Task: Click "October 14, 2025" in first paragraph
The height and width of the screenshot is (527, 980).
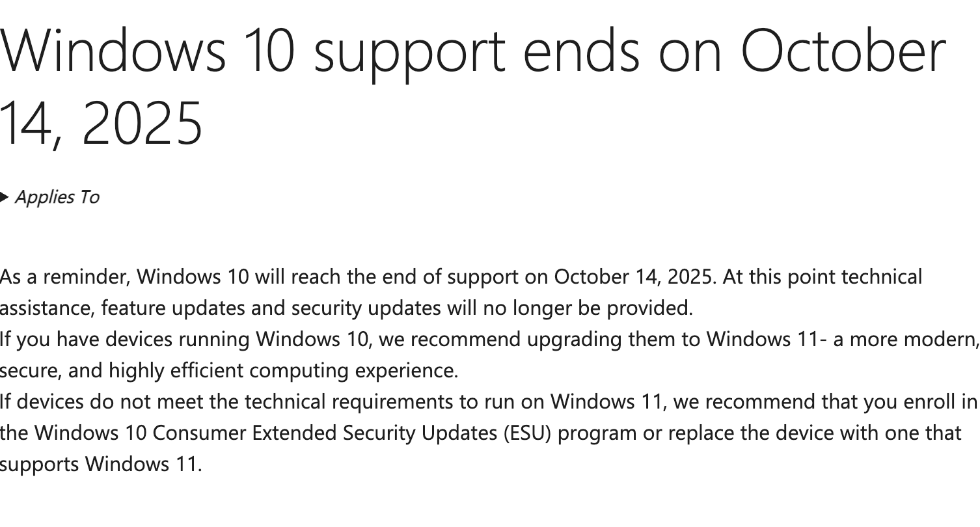Action: coord(633,277)
